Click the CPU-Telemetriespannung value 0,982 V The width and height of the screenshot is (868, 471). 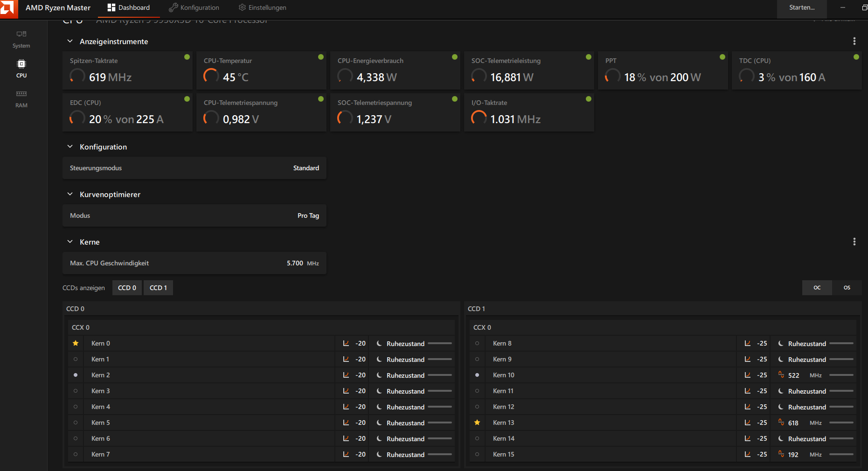coord(241,119)
